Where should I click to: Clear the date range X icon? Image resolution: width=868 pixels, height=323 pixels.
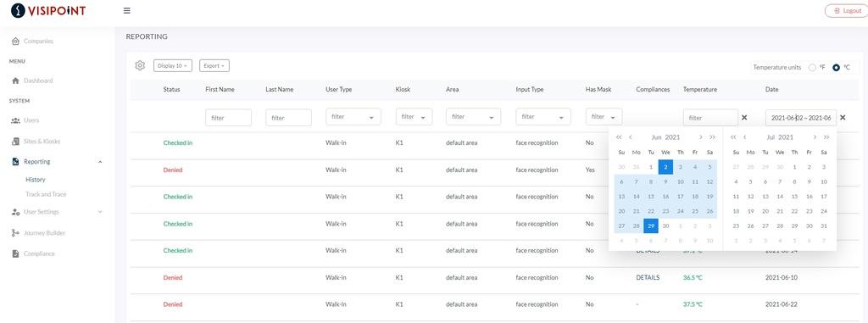coord(843,118)
